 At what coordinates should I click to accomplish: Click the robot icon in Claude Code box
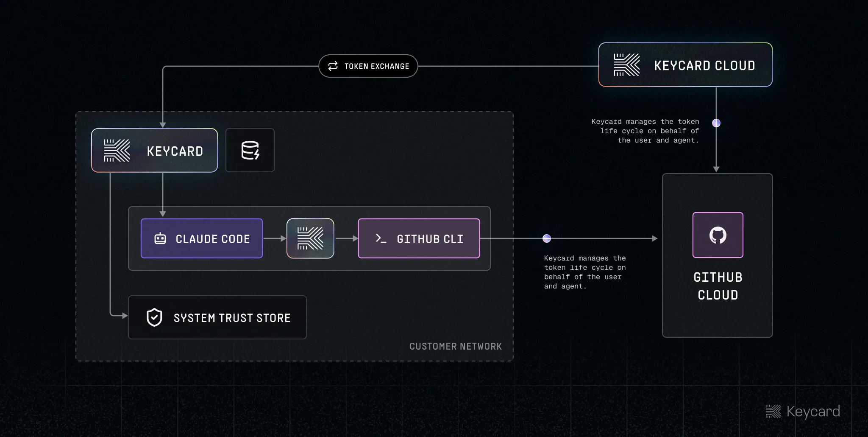pyautogui.click(x=161, y=238)
